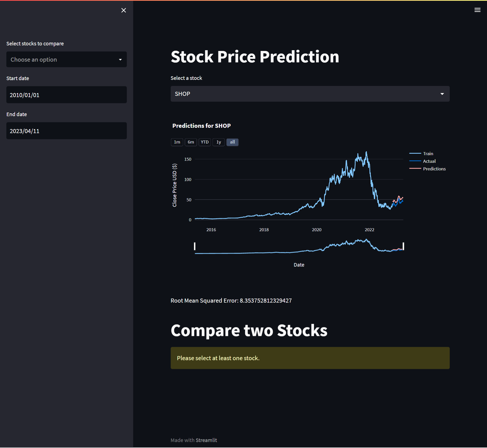Click the dropdown arrow on Choose an option
Image resolution: width=487 pixels, height=448 pixels.
tap(120, 60)
